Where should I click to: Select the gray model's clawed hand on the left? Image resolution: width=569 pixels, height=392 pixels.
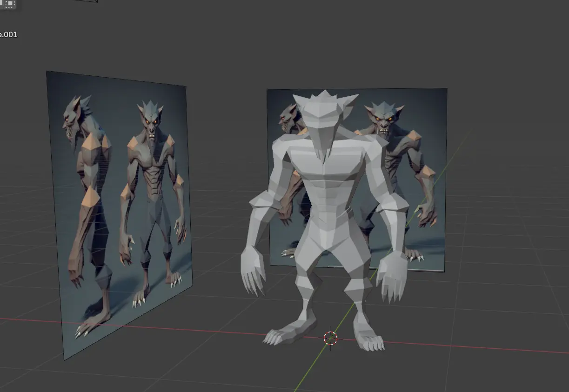(253, 270)
